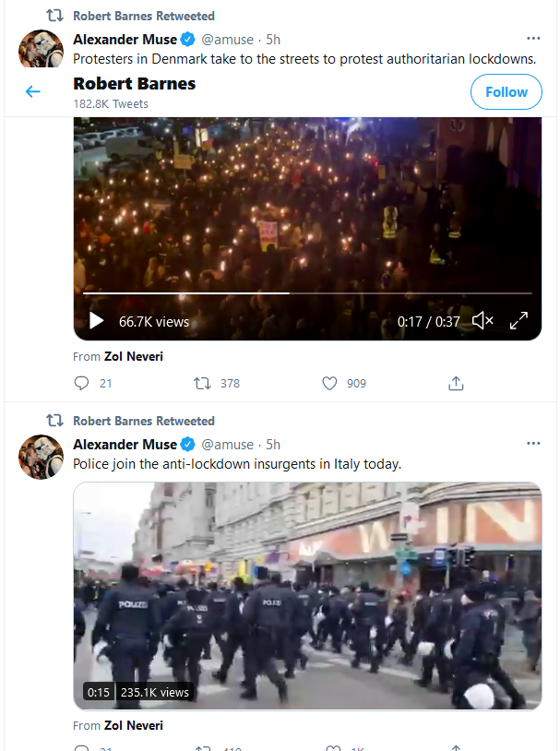Open Alexander Muse avatar on Denmark tweet
The width and height of the screenshot is (560, 751).
point(42,48)
